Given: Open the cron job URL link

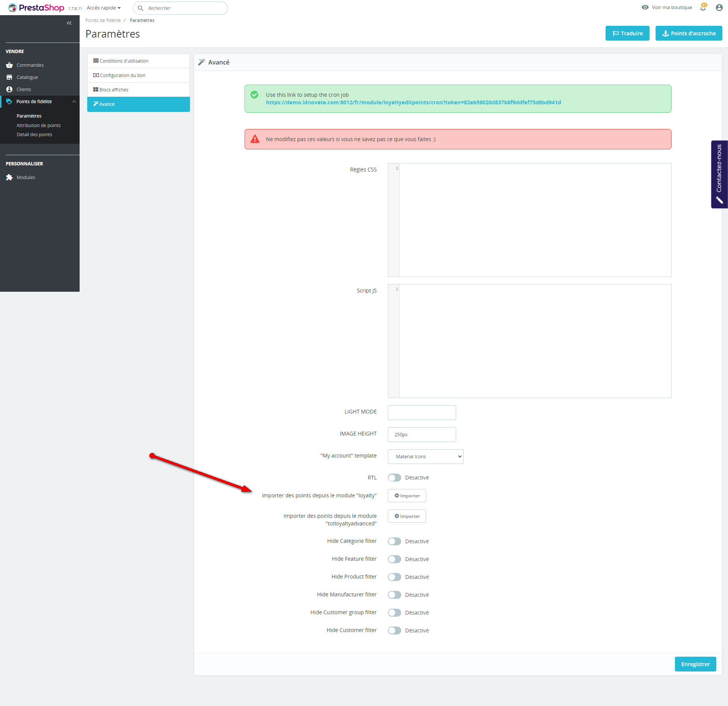Looking at the screenshot, I should click(x=413, y=102).
